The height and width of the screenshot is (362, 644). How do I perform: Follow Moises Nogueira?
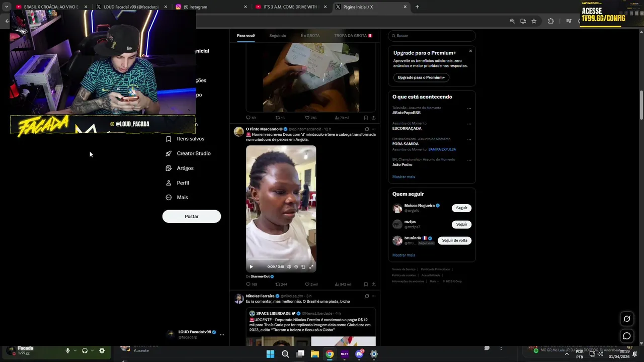[x=461, y=208]
